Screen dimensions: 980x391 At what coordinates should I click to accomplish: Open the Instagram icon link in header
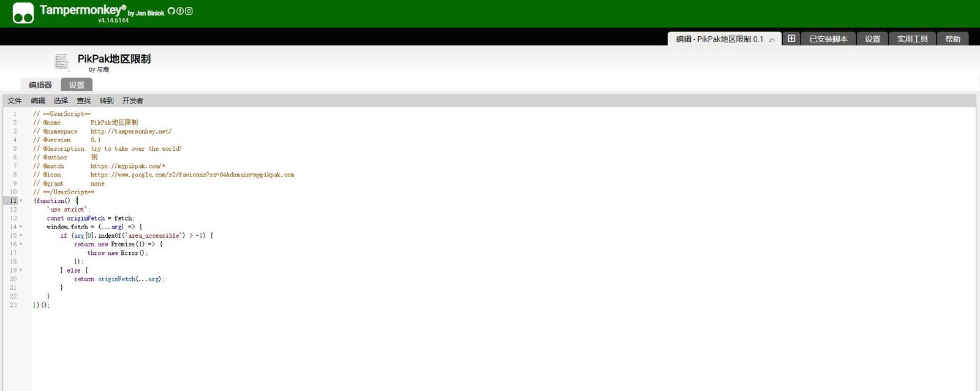coord(189,11)
